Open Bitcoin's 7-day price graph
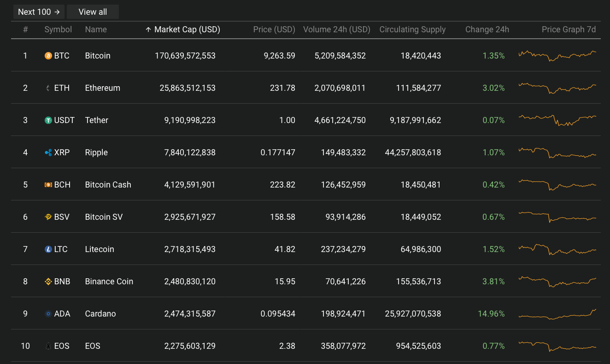This screenshot has width=610, height=364. tap(557, 56)
